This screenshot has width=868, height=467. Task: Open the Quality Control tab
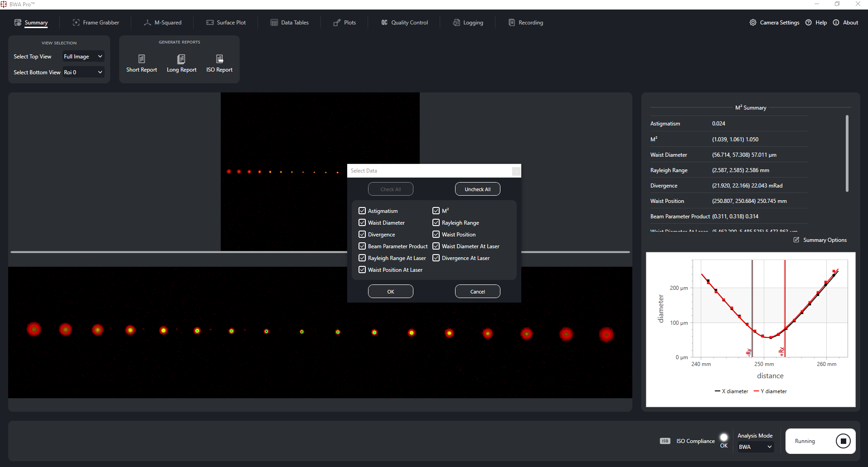pyautogui.click(x=404, y=23)
